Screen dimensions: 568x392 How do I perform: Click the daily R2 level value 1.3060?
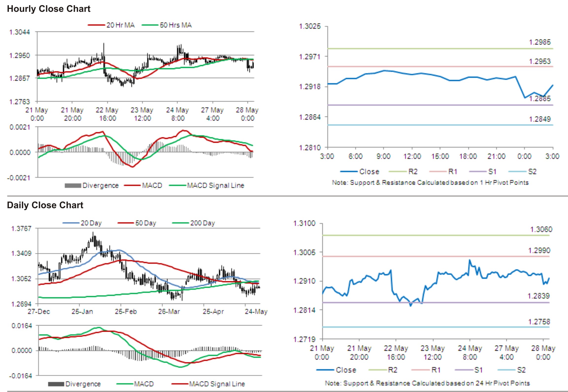(541, 230)
